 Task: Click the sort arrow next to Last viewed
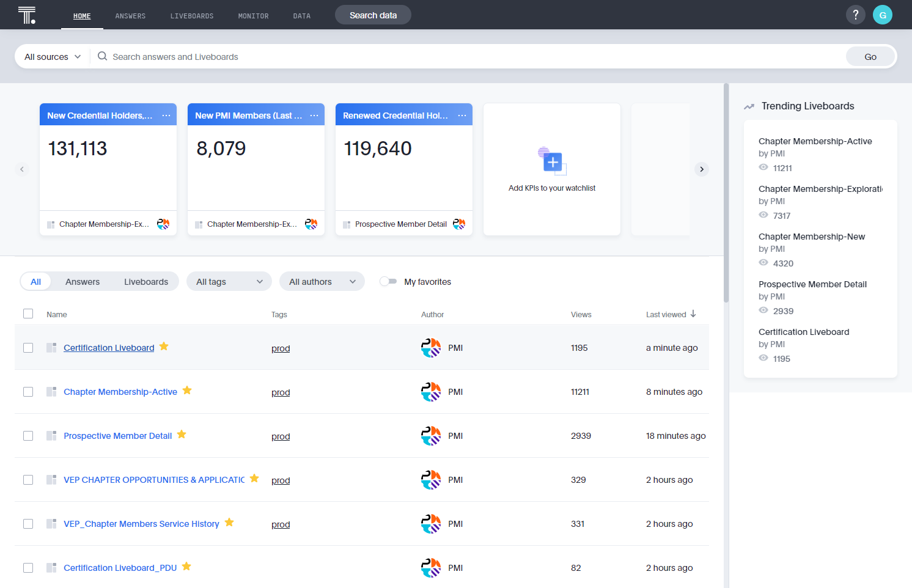coord(693,314)
